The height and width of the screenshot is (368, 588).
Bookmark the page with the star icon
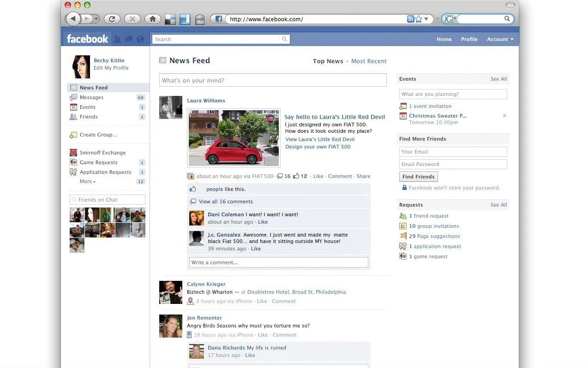pos(419,19)
